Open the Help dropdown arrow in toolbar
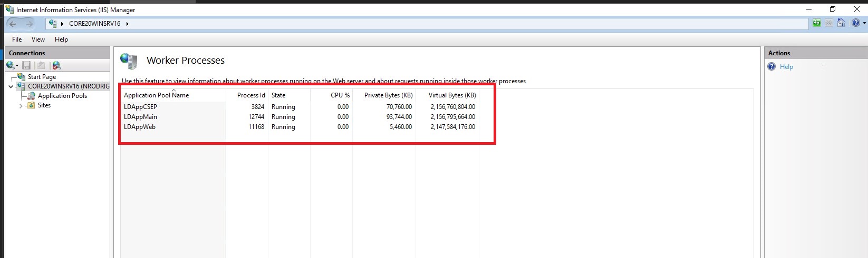 point(864,23)
